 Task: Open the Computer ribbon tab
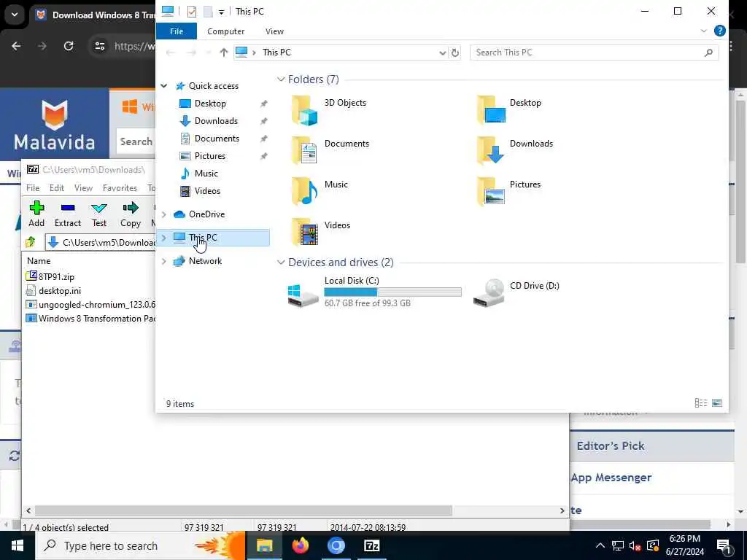tap(226, 31)
